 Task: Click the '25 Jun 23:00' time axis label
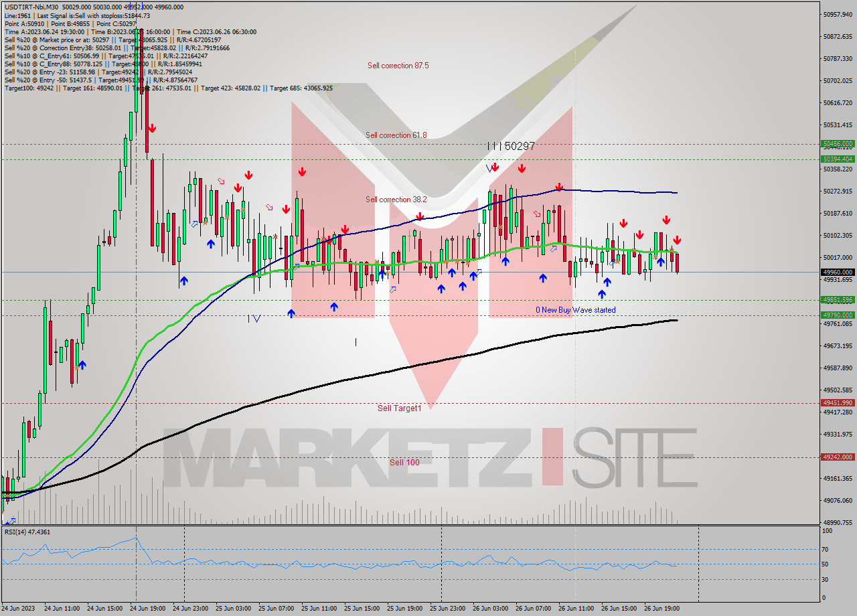(447, 609)
